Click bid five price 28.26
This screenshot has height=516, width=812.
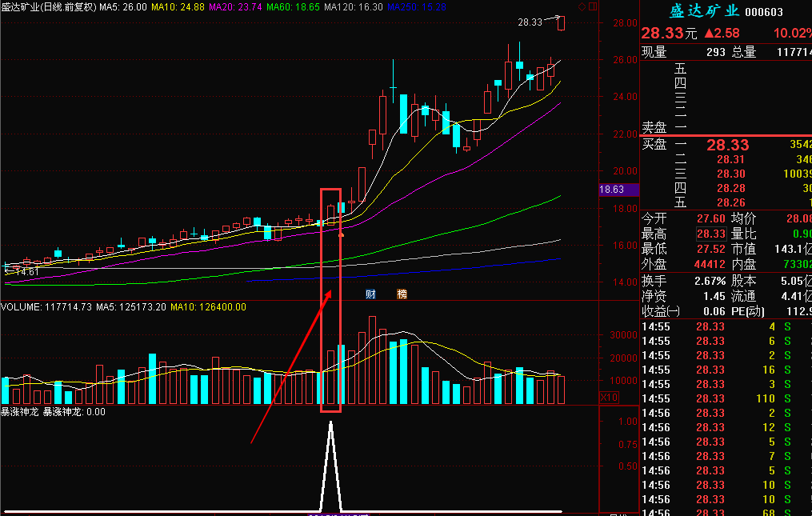pos(730,202)
